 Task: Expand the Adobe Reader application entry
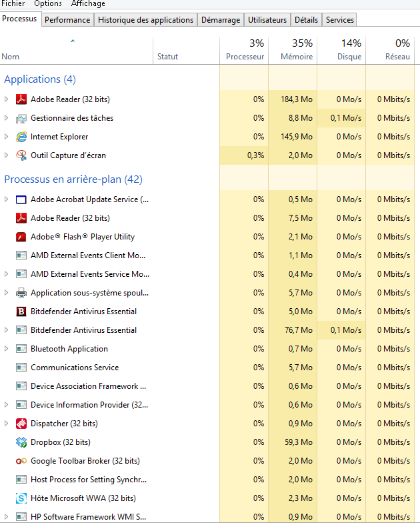click(7, 99)
